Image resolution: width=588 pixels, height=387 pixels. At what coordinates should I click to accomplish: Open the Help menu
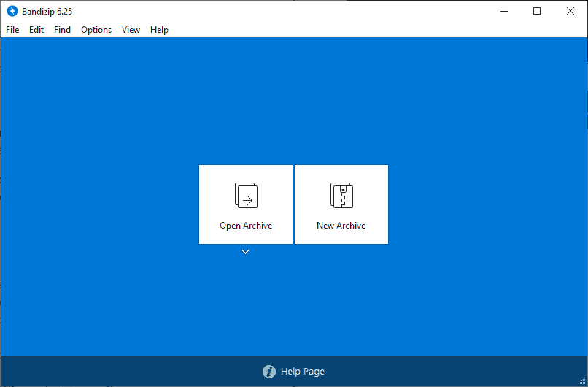159,30
